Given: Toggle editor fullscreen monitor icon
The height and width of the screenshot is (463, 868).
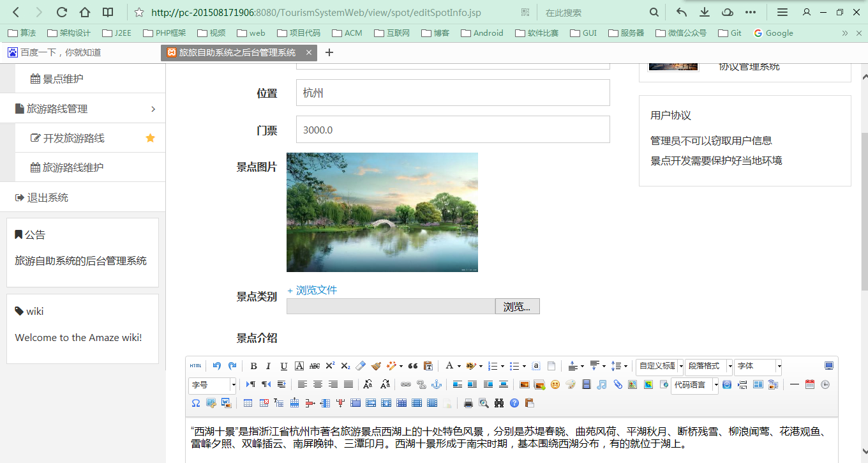Looking at the screenshot, I should 829,366.
